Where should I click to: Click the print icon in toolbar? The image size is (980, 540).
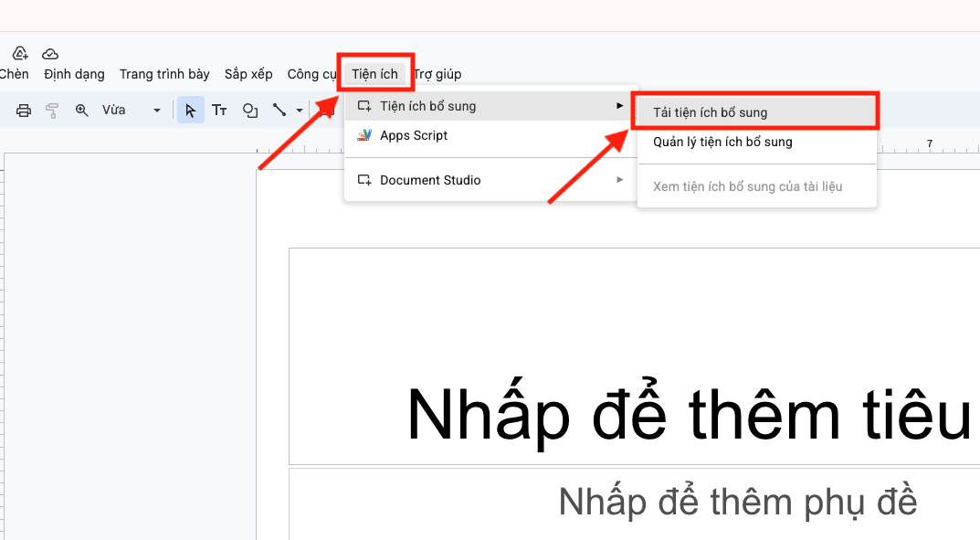[x=24, y=111]
